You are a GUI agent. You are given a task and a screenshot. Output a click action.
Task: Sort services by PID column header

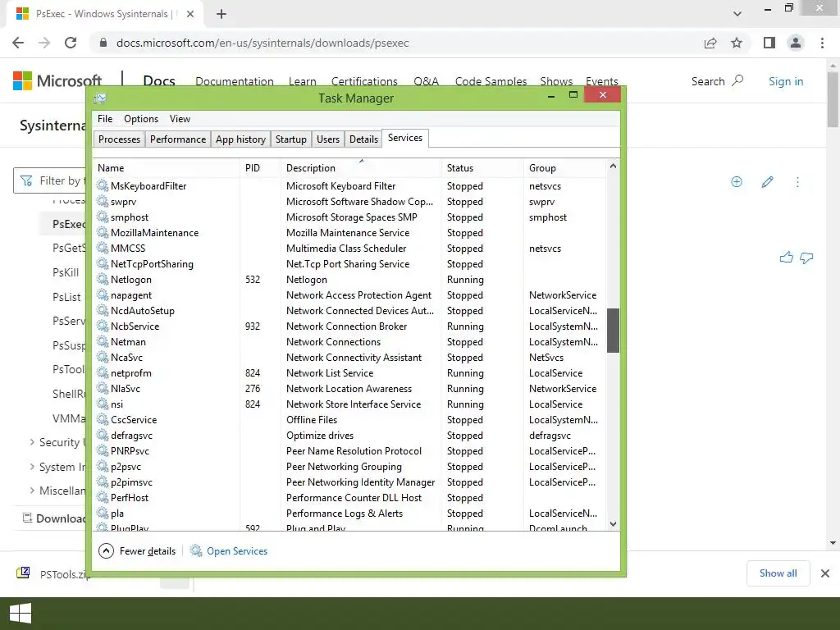(x=260, y=167)
